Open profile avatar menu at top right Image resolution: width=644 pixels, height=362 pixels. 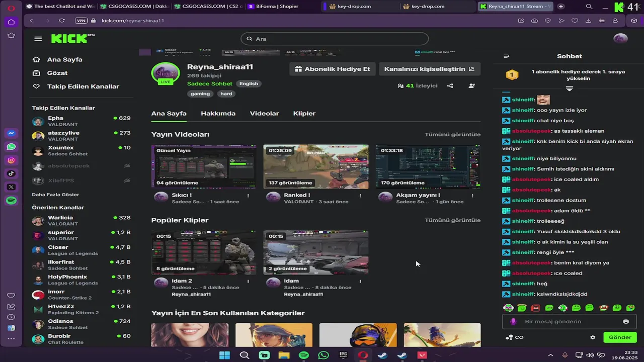click(620, 39)
